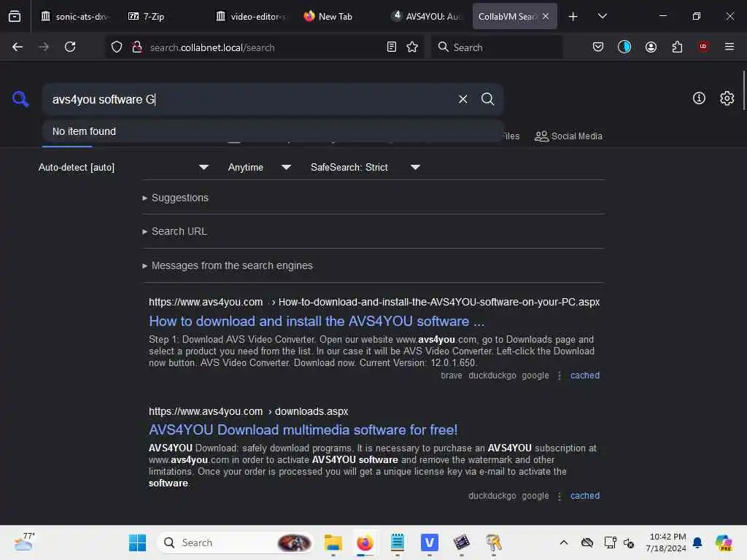Open notifications bell icon
Viewport: 747px width, 560px height.
point(697,542)
